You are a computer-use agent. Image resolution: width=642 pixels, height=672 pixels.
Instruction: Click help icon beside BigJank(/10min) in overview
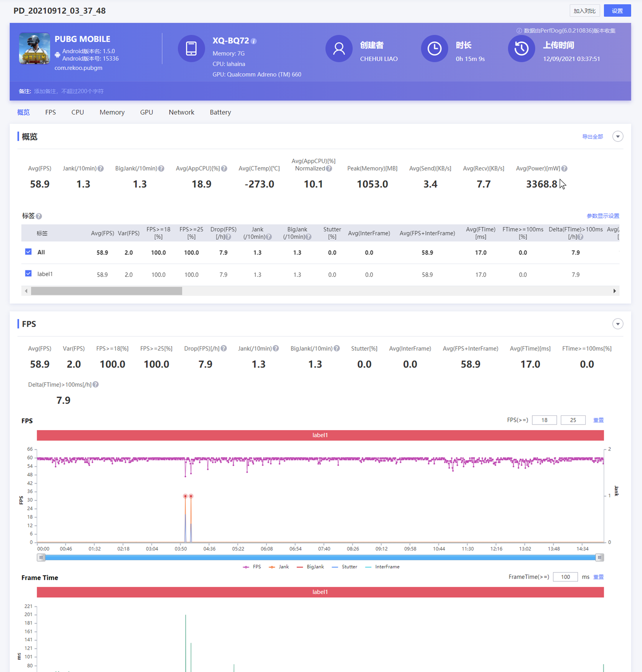(x=161, y=168)
